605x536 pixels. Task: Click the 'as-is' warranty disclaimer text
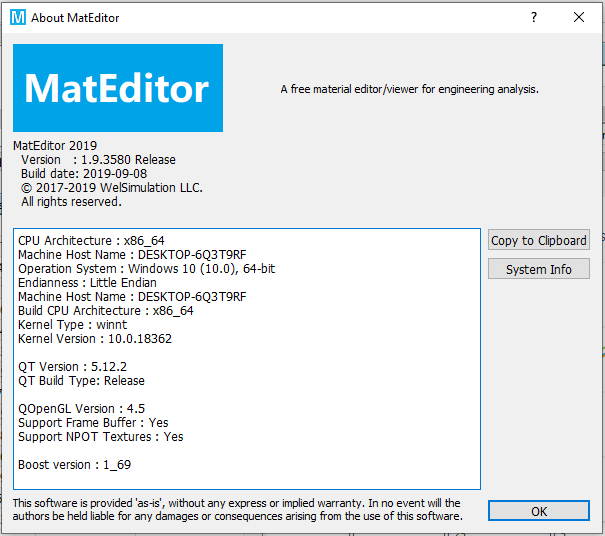[237, 509]
